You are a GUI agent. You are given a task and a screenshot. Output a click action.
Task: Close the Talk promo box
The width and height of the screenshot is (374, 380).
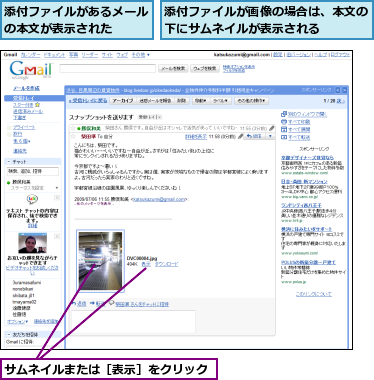click(57, 198)
